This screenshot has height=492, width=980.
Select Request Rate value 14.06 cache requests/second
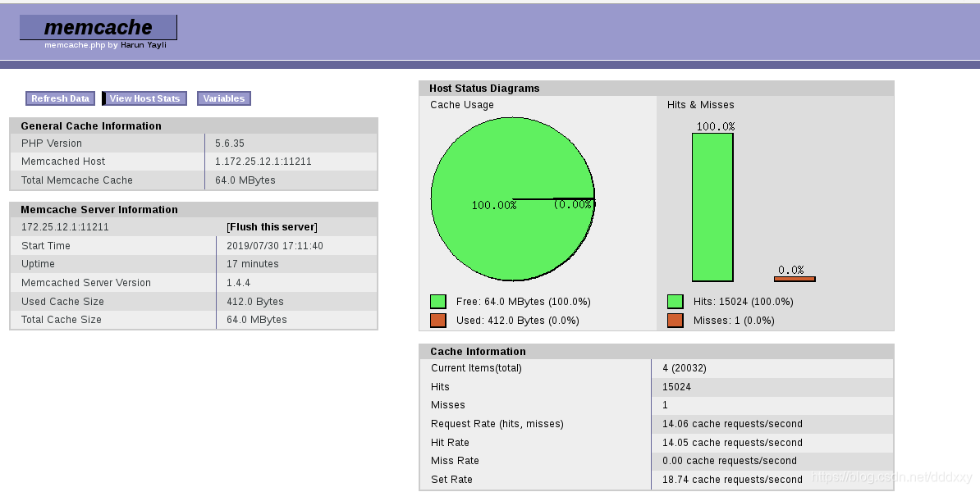coord(732,423)
